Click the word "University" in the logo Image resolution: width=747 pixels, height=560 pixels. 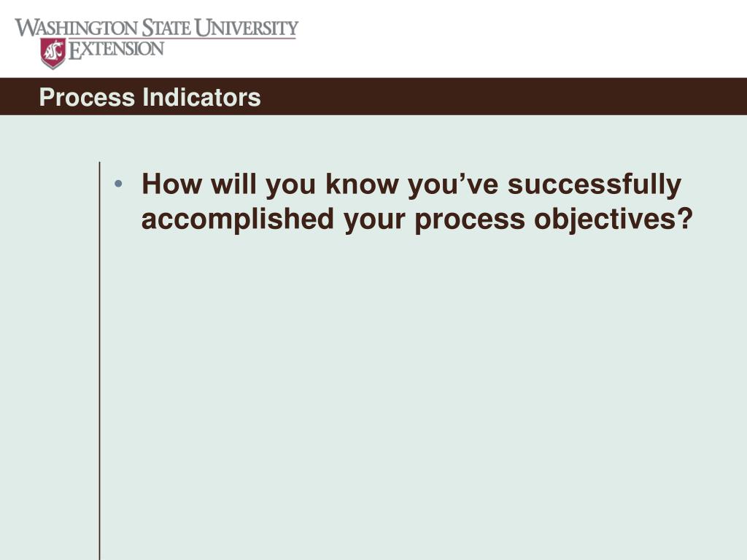point(247,28)
